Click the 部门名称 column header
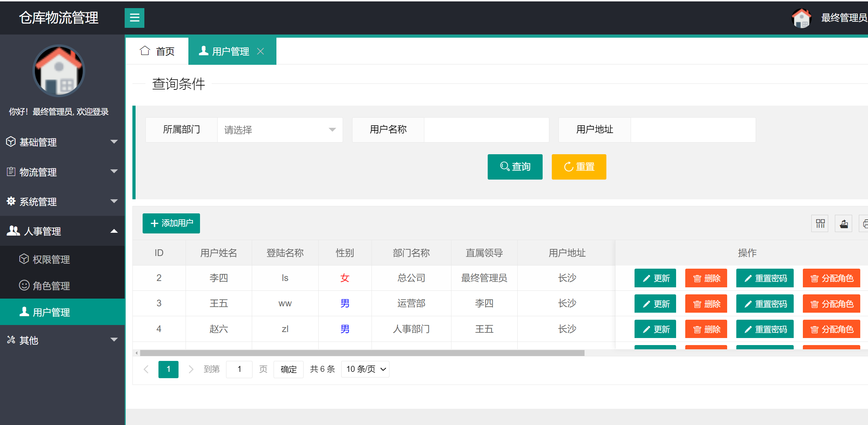The height and width of the screenshot is (425, 868). 411,253
